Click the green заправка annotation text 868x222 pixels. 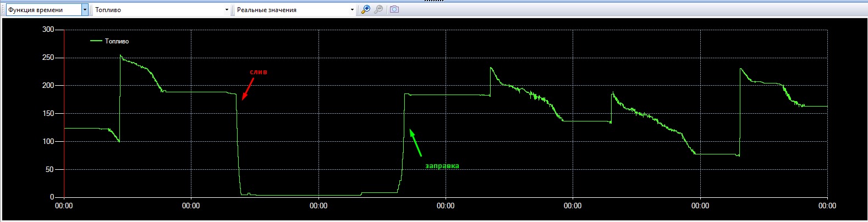442,165
